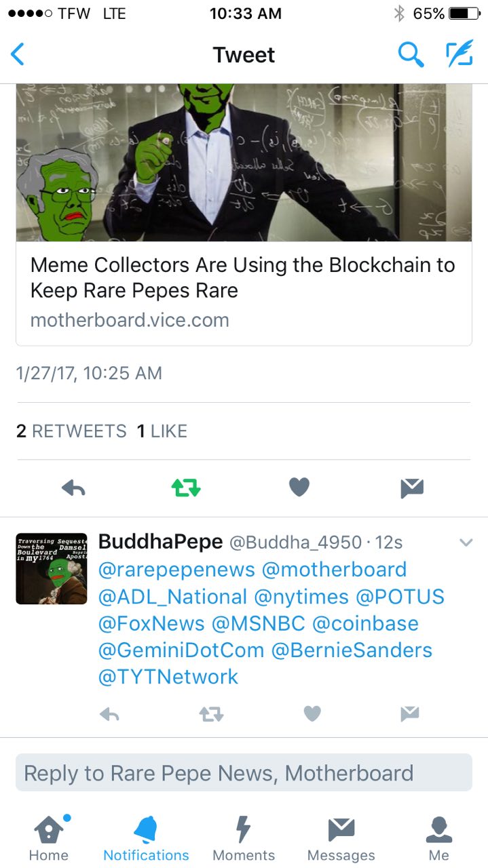The image size is (488, 868).
Task: Toggle the green retweet on main tweet
Action: [x=186, y=488]
